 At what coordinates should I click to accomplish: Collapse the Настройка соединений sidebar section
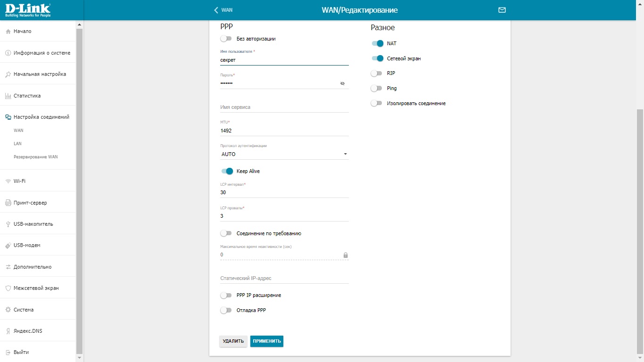[41, 117]
